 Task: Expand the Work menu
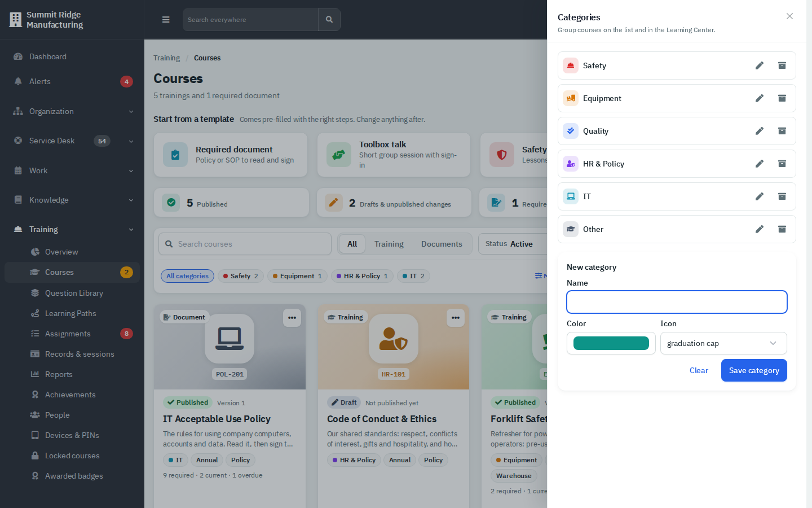coord(72,170)
